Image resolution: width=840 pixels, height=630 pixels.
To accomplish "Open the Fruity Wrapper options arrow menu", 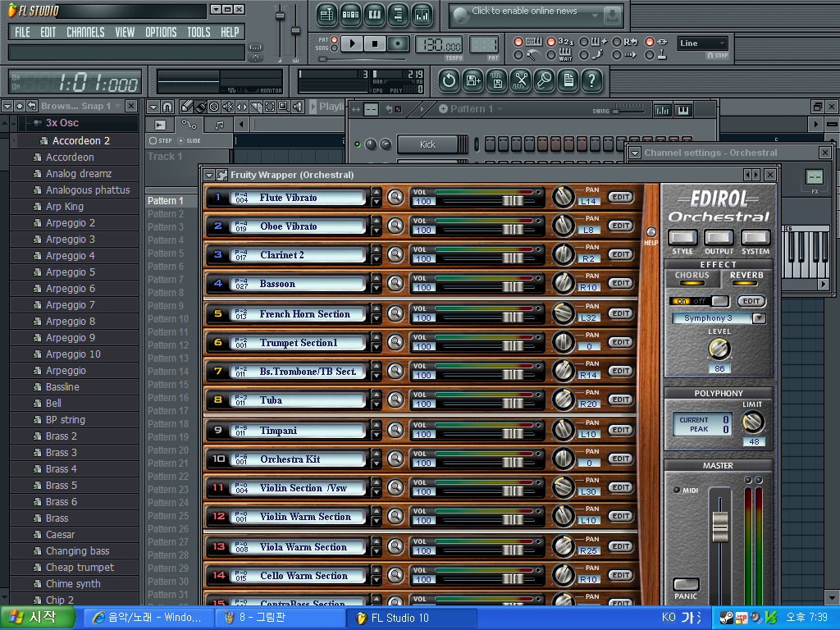I will point(209,175).
